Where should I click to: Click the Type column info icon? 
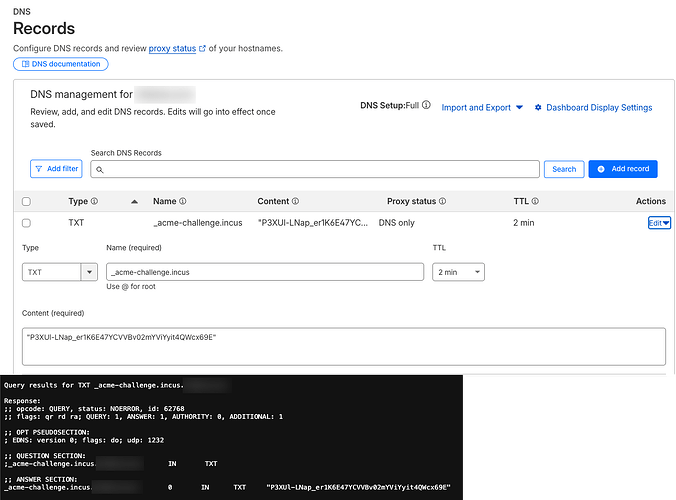pos(96,202)
